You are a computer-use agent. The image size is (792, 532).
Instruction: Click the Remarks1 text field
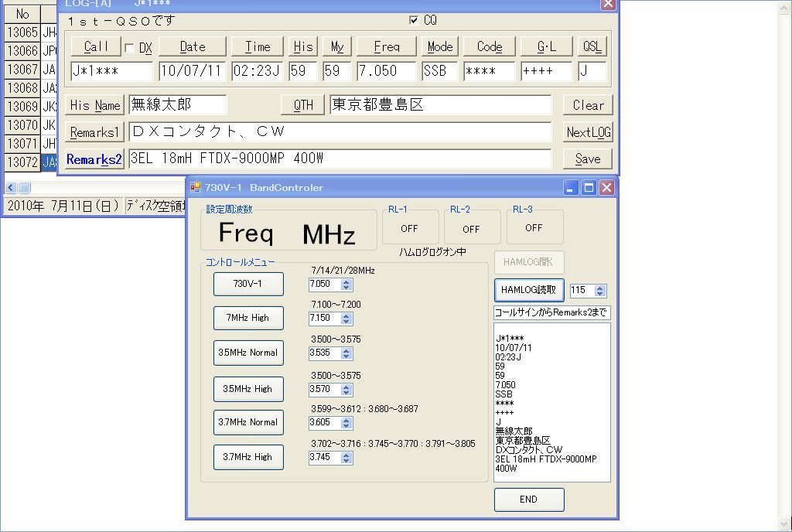pos(340,131)
